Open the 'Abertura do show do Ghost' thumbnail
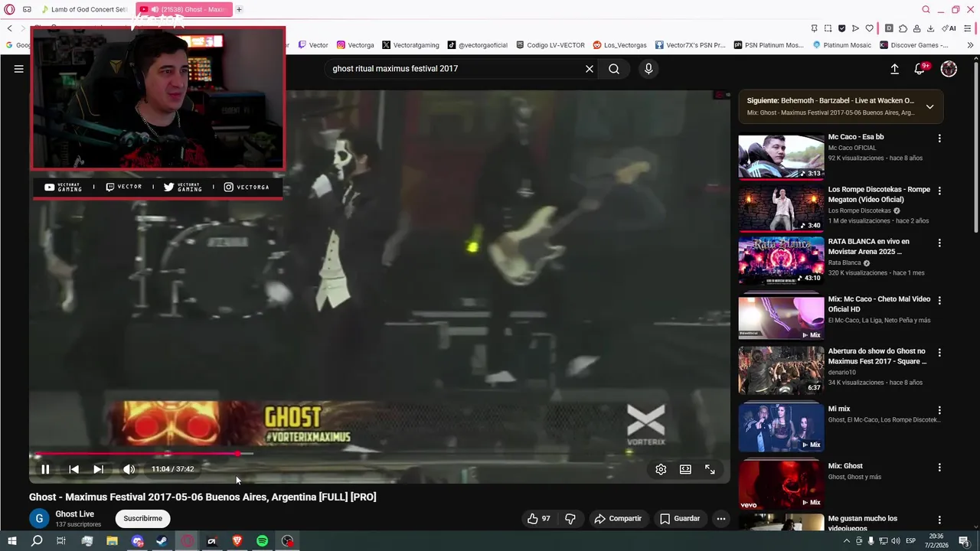The image size is (980, 551). click(781, 370)
